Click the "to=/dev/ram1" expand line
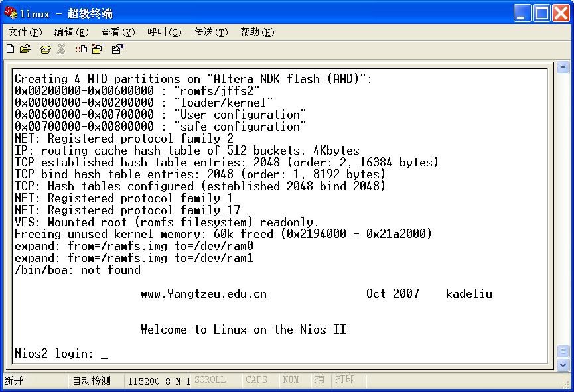 134,258
